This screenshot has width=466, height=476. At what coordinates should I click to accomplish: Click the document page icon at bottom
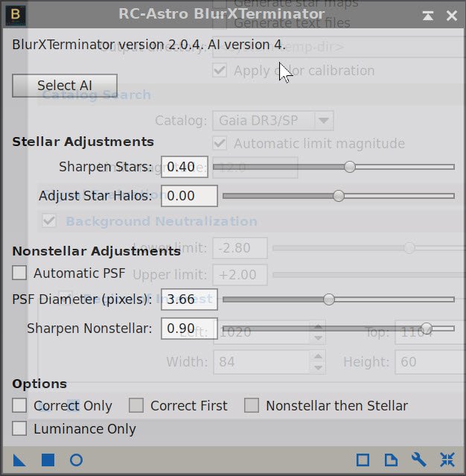coord(391,460)
